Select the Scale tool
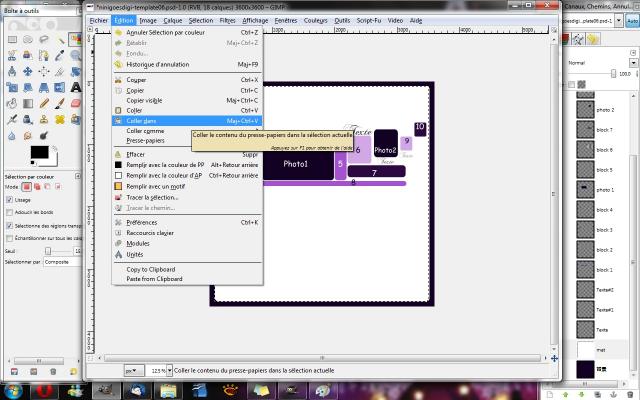The width and height of the screenshot is (640, 400). [x=12, y=87]
